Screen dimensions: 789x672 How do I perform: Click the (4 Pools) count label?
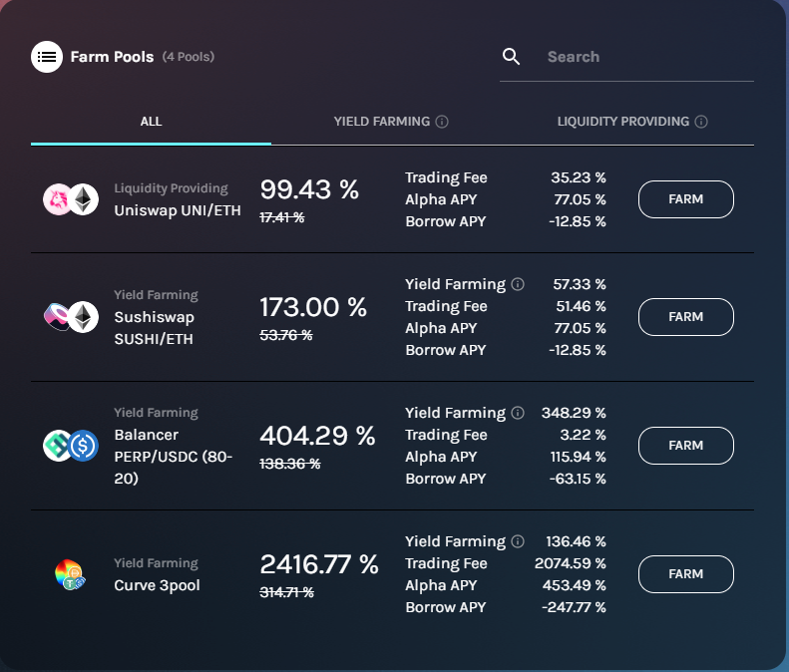(x=189, y=57)
